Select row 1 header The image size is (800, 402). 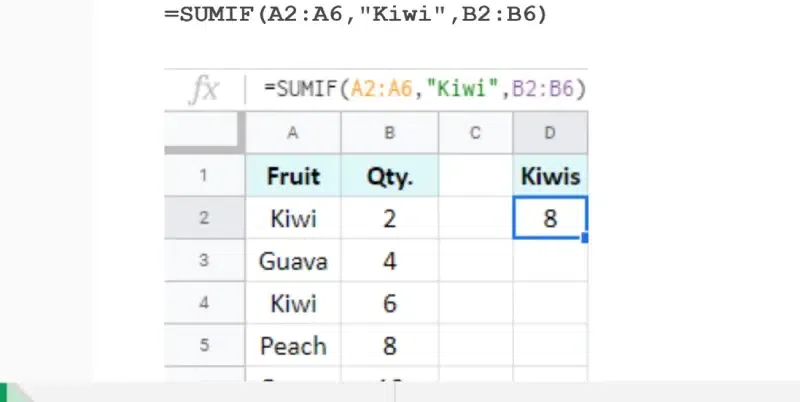point(204,176)
